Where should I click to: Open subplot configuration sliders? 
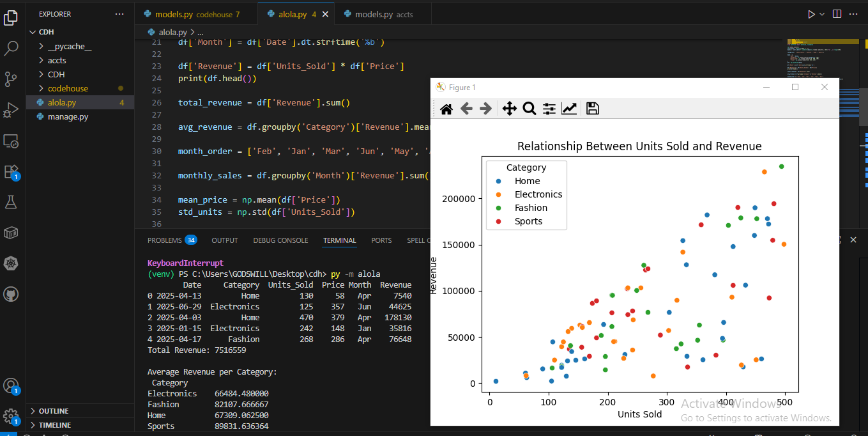pos(549,109)
